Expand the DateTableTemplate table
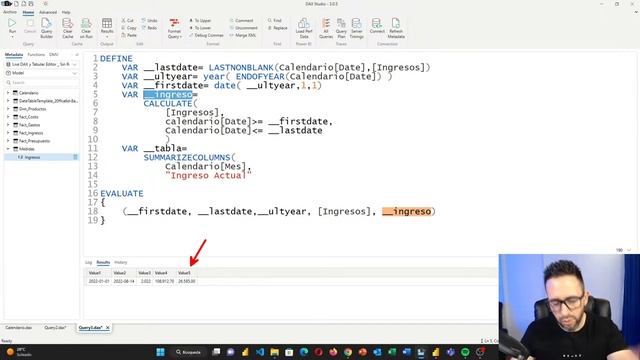Screen dimensions: 640x360 click(8, 101)
